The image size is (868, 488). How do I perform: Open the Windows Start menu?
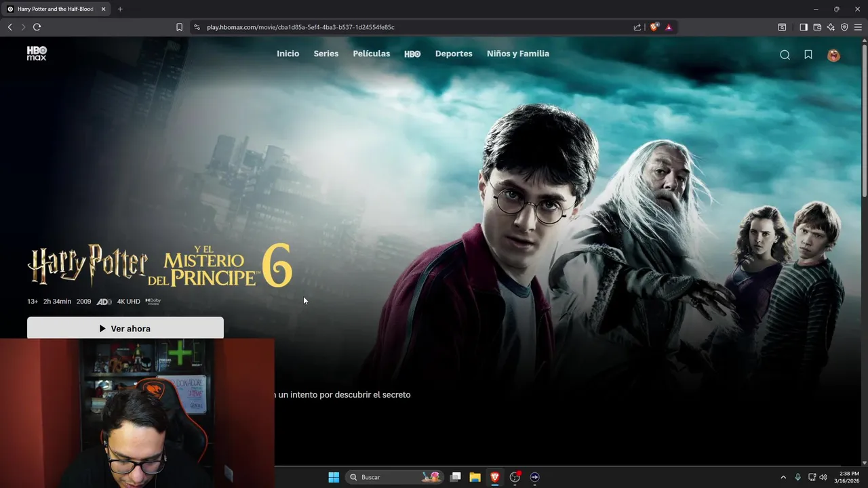(334, 477)
